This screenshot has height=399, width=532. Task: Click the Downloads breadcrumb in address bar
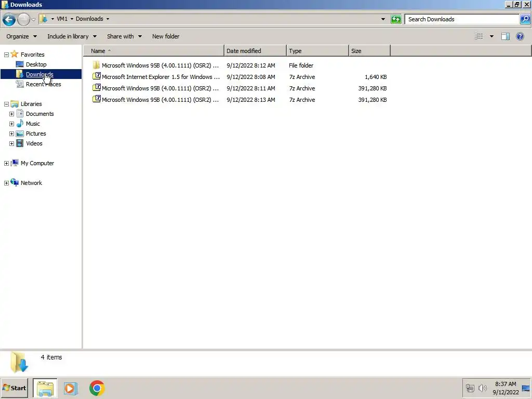coord(89,19)
